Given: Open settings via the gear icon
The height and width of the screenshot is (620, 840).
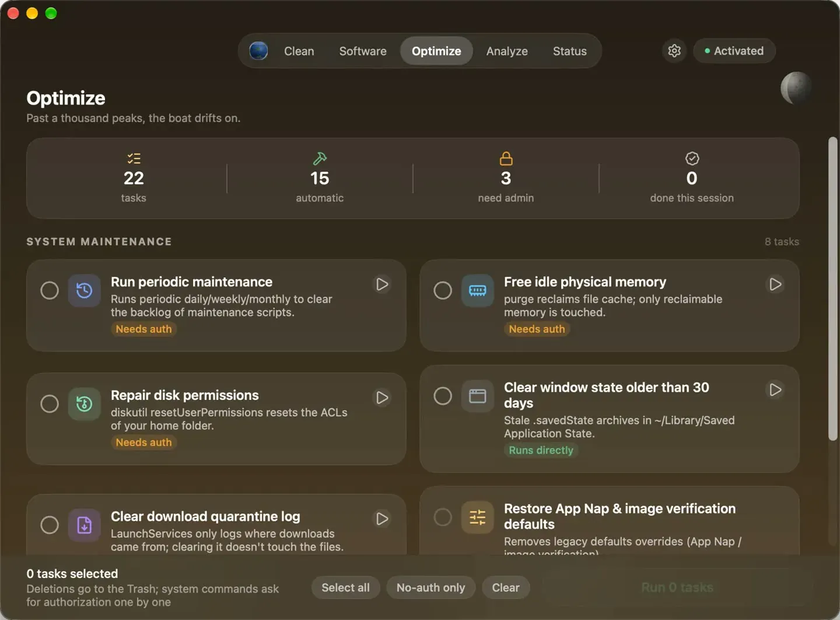Looking at the screenshot, I should (x=674, y=51).
